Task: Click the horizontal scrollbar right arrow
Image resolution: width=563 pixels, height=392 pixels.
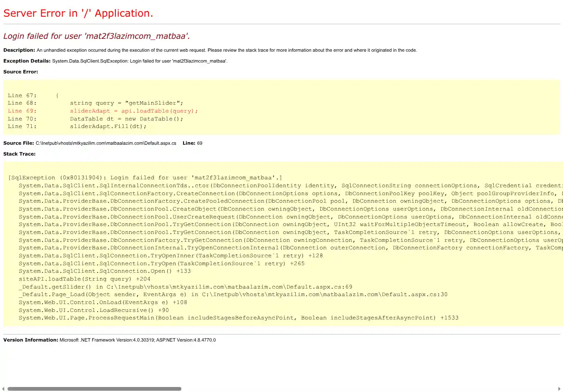Action: [559, 389]
